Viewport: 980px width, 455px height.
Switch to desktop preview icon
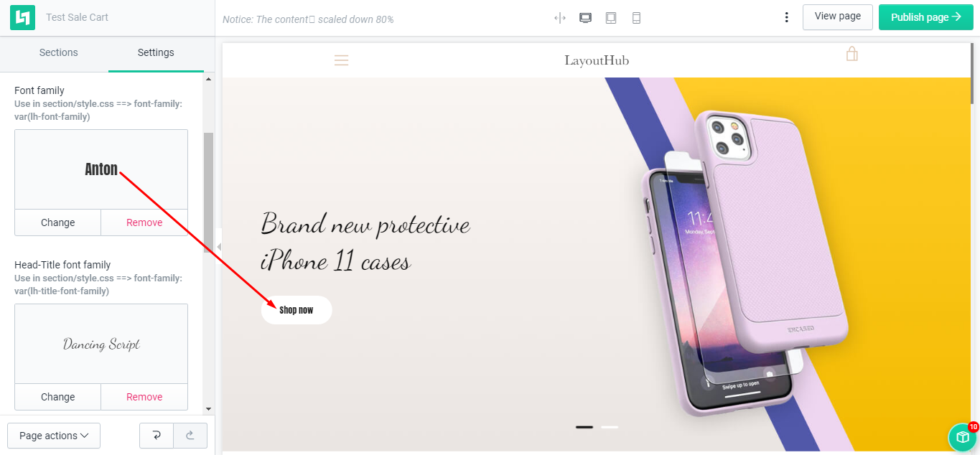[585, 18]
